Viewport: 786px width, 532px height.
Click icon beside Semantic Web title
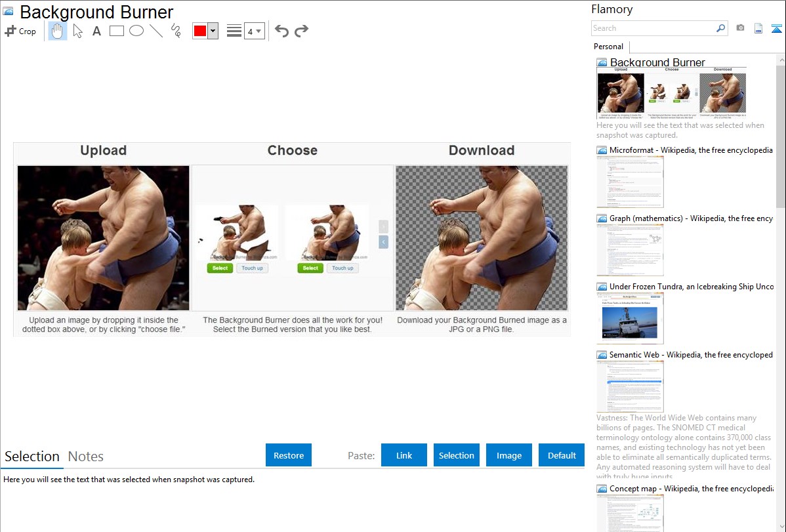pos(602,354)
